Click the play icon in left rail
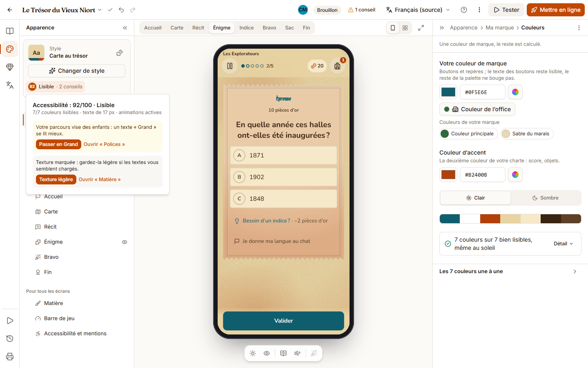Viewport: 588px width, 368px height. click(x=10, y=321)
